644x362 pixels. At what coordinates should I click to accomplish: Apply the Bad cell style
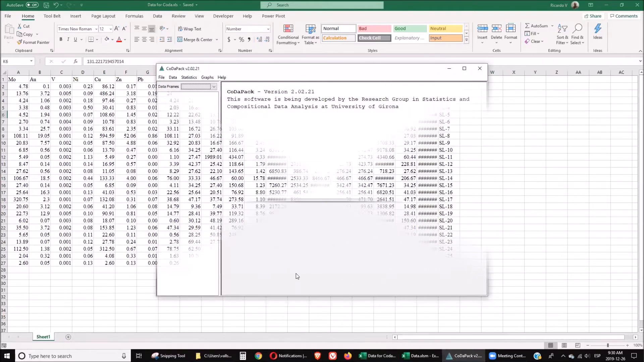(374, 28)
